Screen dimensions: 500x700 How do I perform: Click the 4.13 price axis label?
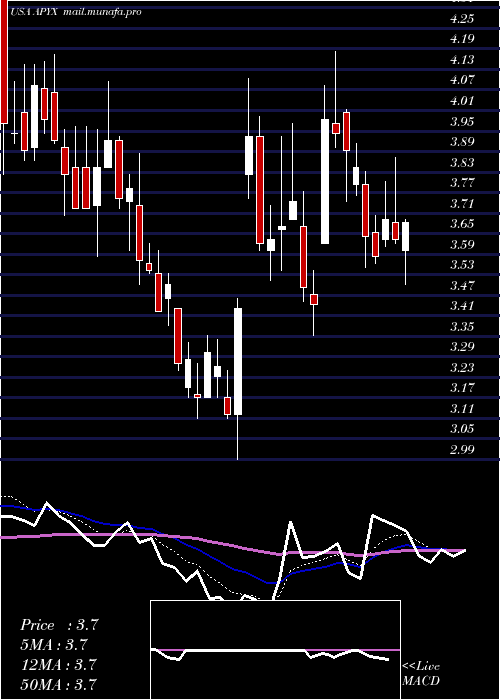point(462,59)
